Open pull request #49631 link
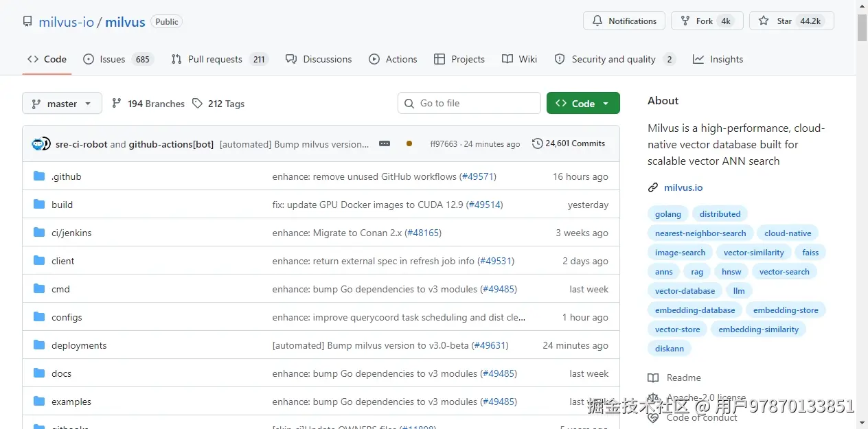 490,345
